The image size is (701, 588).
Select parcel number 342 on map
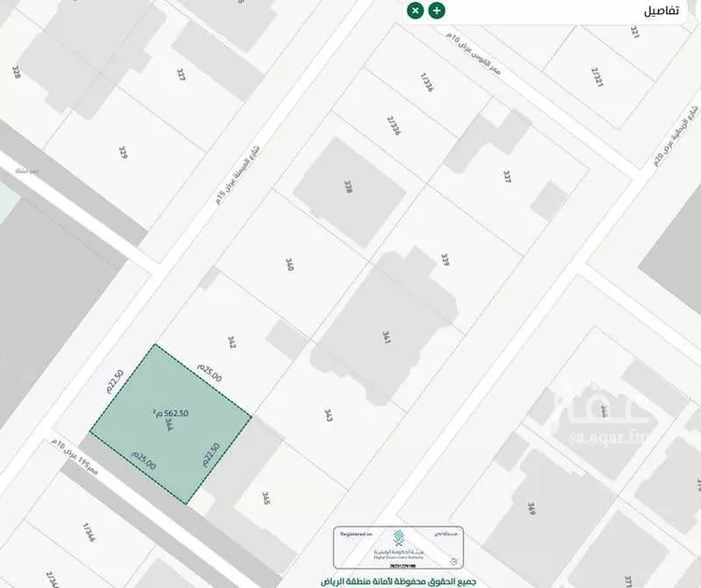[231, 343]
